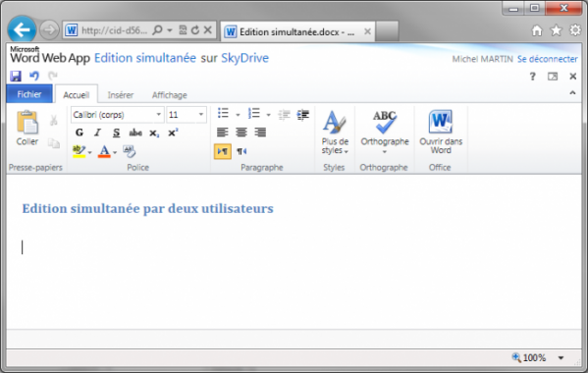Screen dimensions: 588x373
Task: Expand Orthographe options arrow
Action: pos(385,152)
